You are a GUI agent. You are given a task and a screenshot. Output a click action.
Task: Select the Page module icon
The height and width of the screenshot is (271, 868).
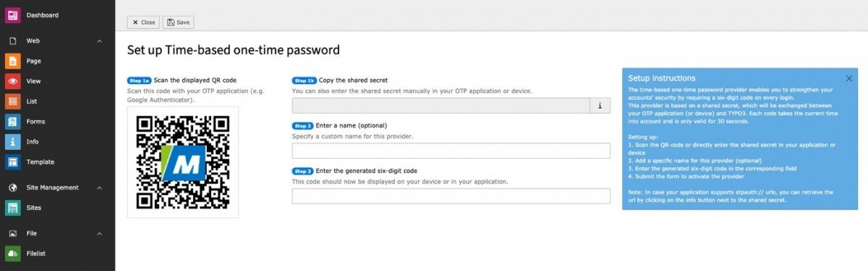(x=13, y=61)
